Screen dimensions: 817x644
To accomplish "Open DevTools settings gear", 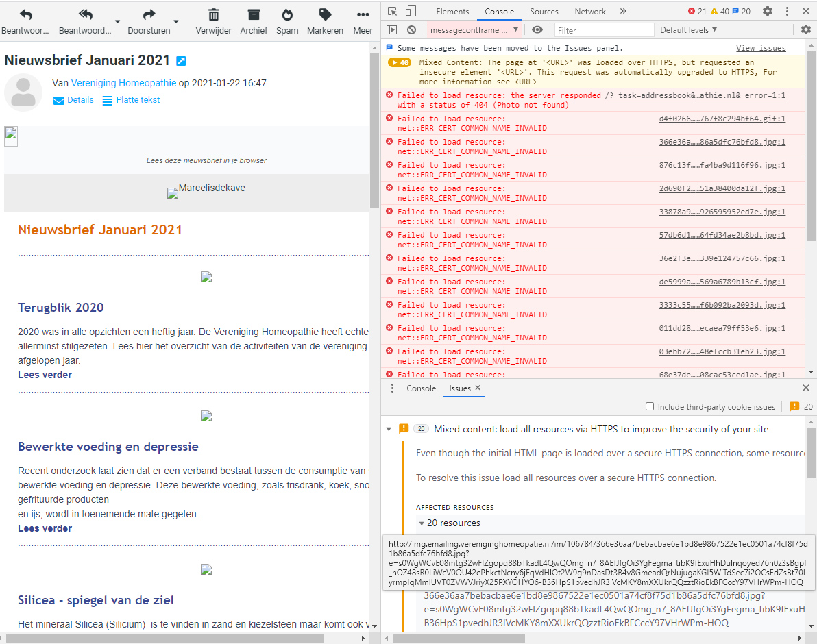I will pyautogui.click(x=767, y=11).
